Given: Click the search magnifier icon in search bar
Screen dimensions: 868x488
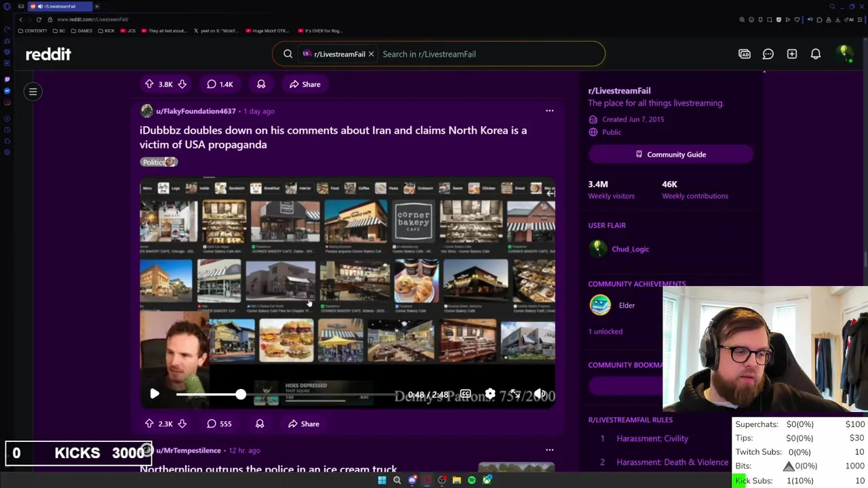Looking at the screenshot, I should (x=288, y=54).
